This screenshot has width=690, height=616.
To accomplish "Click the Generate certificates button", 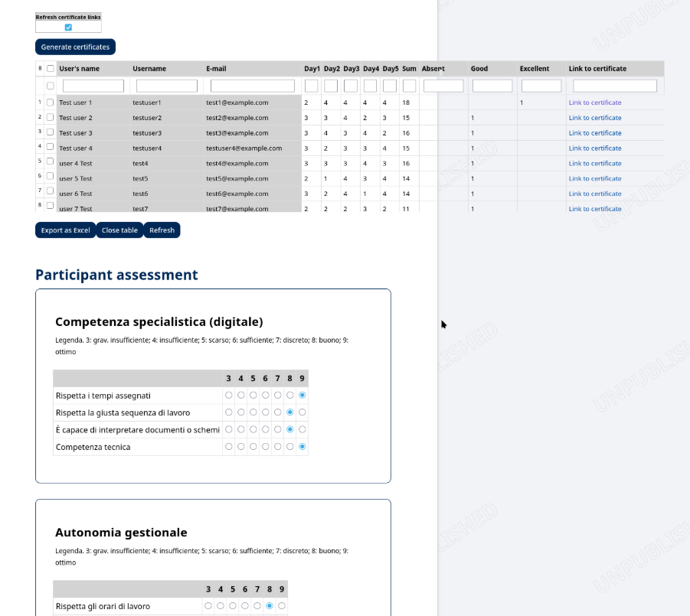I will 75,47.
